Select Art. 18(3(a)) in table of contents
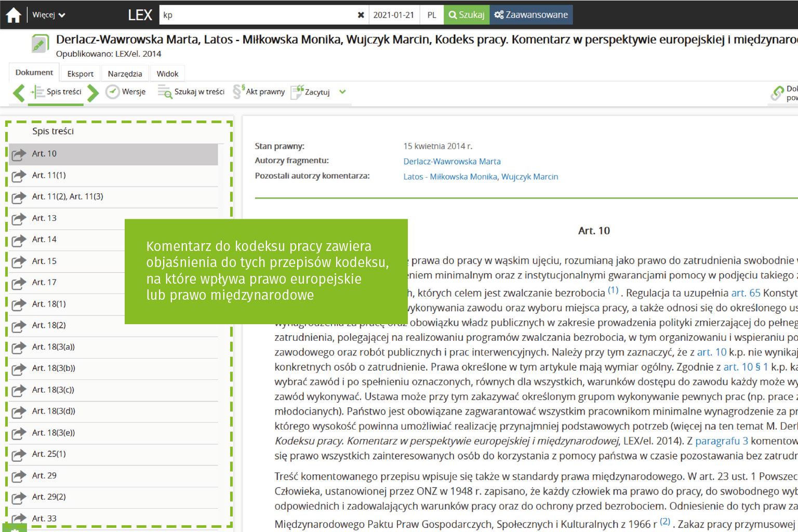The image size is (798, 532). pos(54,347)
